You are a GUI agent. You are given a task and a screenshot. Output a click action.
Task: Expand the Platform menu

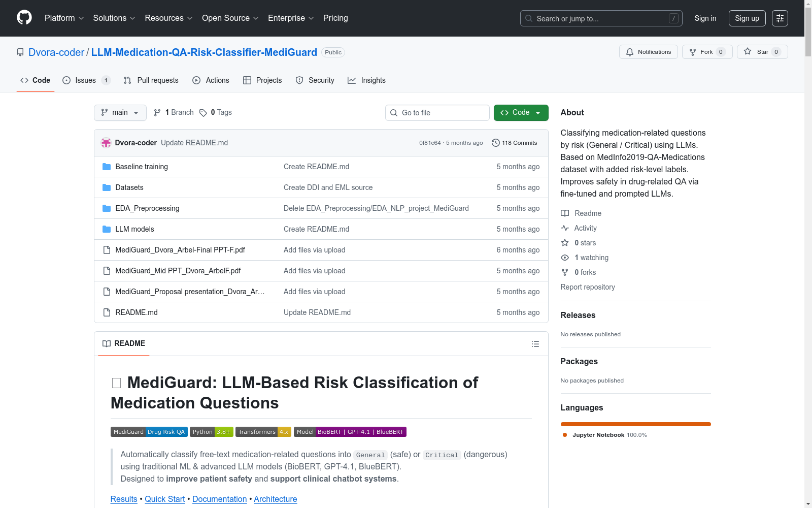[x=64, y=18]
